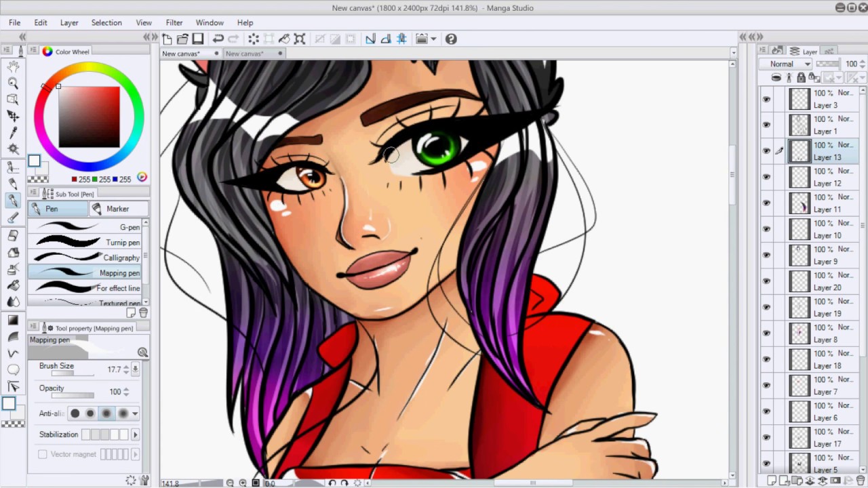Select the Eyedropper tool
This screenshot has height=488, width=868.
(13, 131)
